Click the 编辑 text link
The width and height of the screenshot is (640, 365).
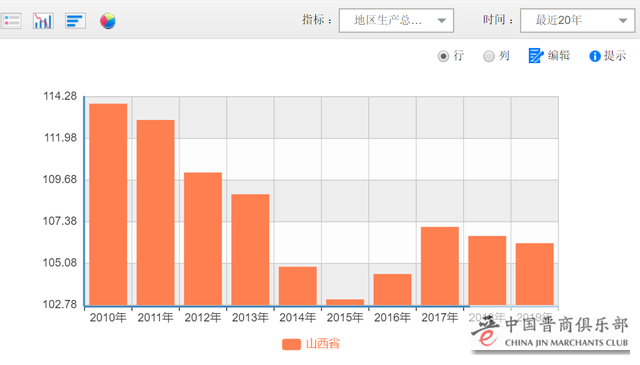[559, 56]
